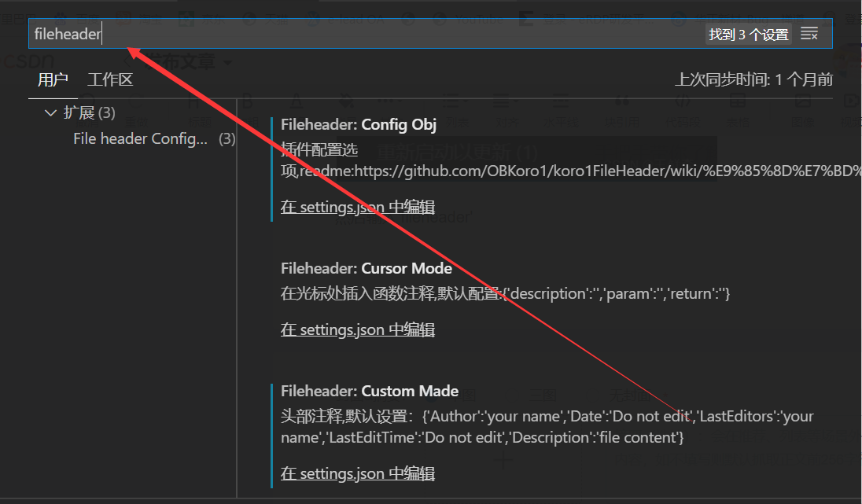Switch to the 工作区 settings tab
Image resolution: width=862 pixels, height=504 pixels.
(x=110, y=79)
